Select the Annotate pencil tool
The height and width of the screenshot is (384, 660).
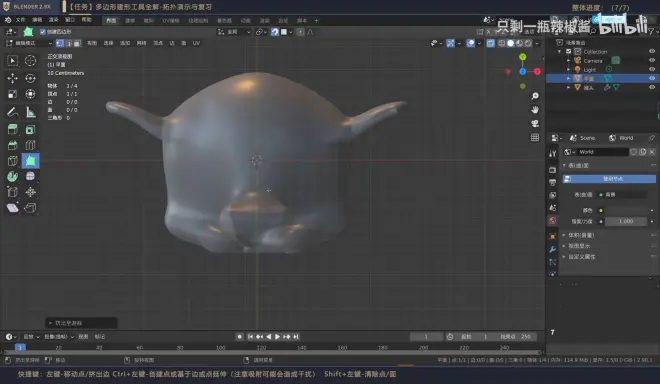(x=12, y=112)
